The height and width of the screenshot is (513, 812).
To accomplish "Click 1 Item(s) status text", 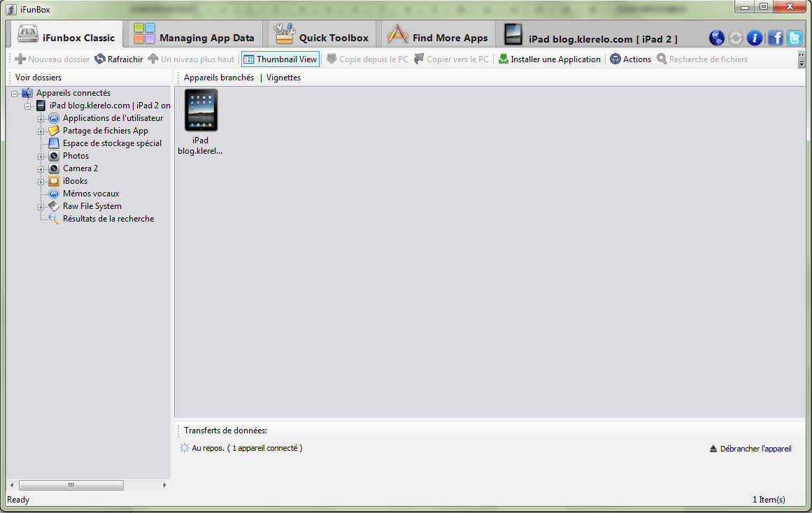I will pos(769,500).
